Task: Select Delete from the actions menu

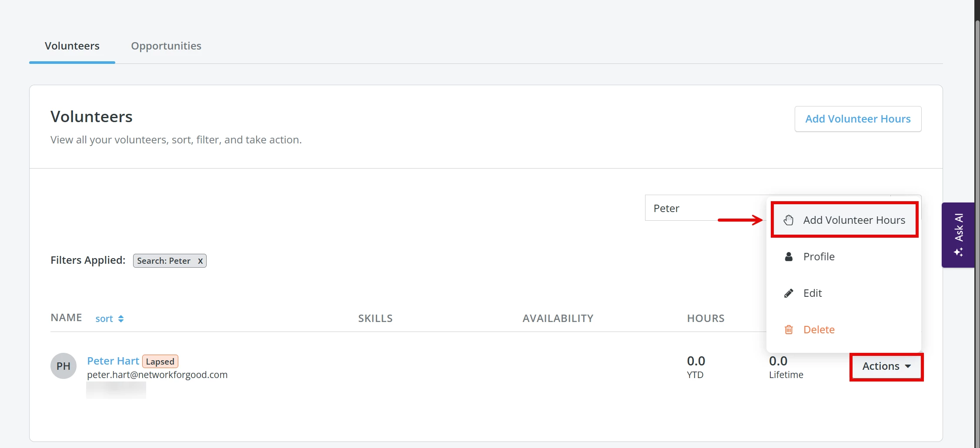Action: (818, 329)
